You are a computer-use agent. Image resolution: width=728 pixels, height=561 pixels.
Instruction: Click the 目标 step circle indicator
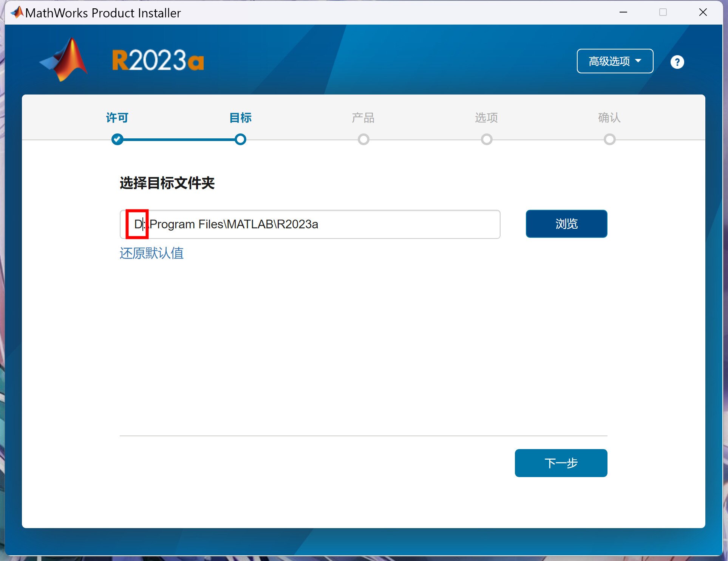click(240, 139)
